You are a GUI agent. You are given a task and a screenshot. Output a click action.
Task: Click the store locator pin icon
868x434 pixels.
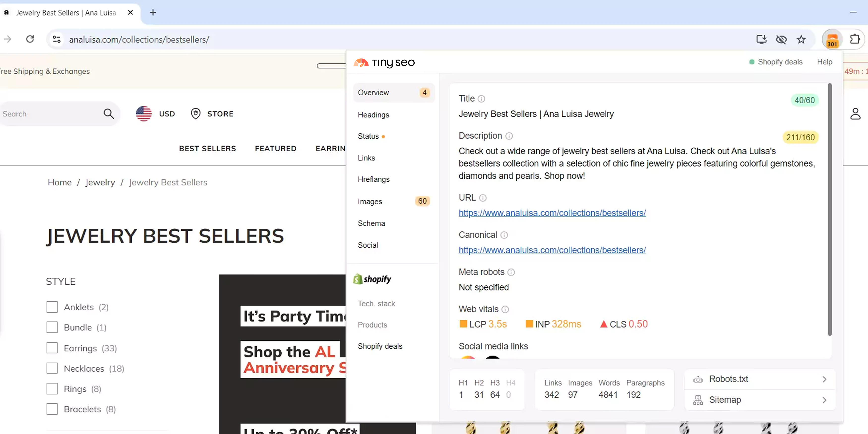[195, 114]
